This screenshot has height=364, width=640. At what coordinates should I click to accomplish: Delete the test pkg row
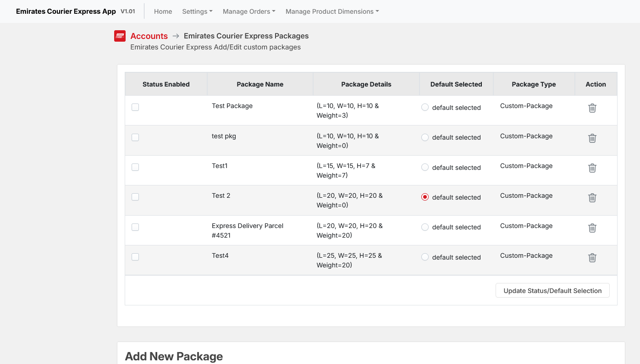tap(592, 138)
